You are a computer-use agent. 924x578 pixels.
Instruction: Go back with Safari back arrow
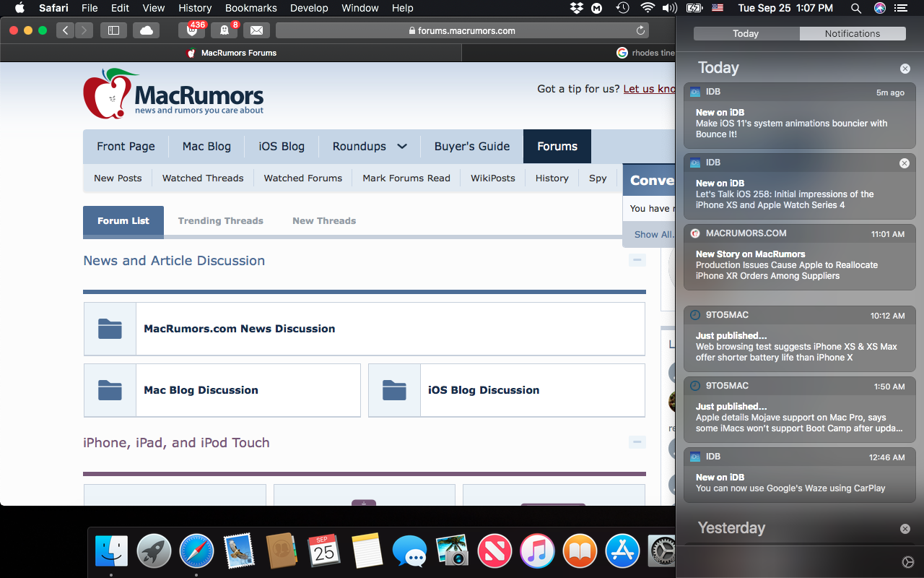pos(66,30)
